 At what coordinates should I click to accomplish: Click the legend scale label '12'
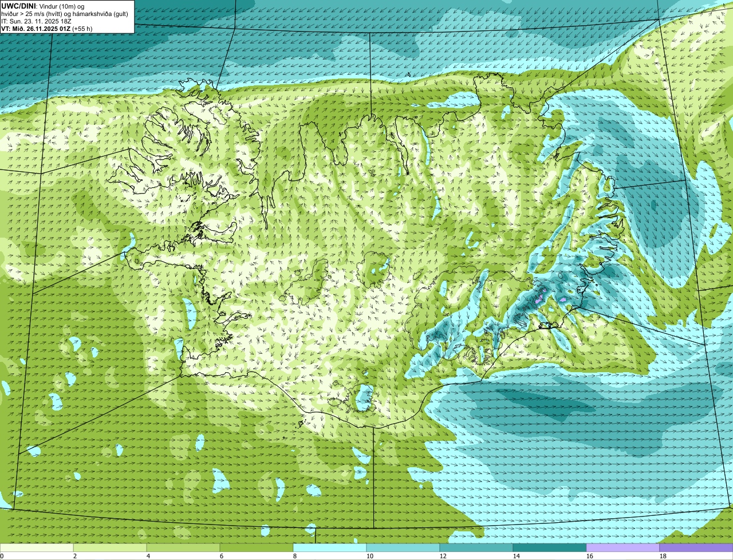pos(443,556)
